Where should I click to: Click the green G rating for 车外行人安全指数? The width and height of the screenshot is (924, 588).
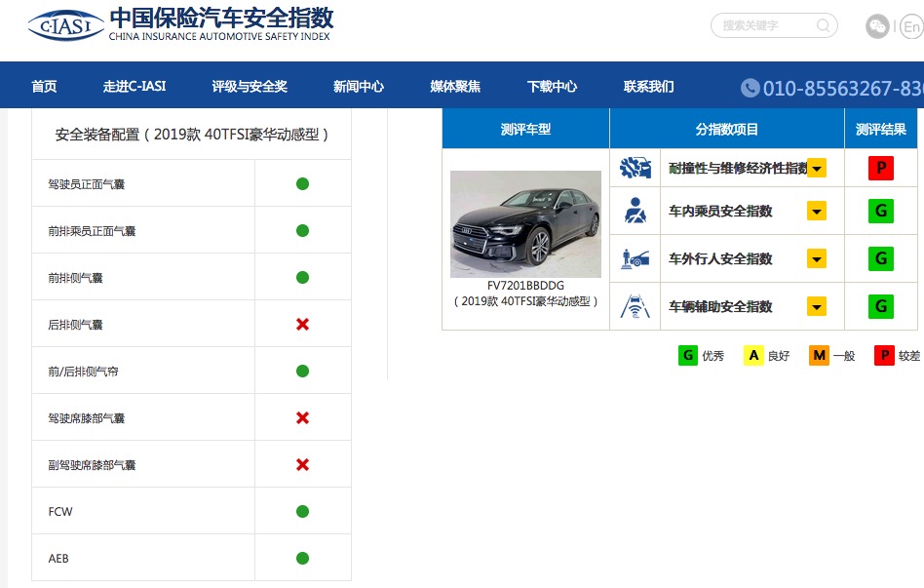[x=881, y=258]
